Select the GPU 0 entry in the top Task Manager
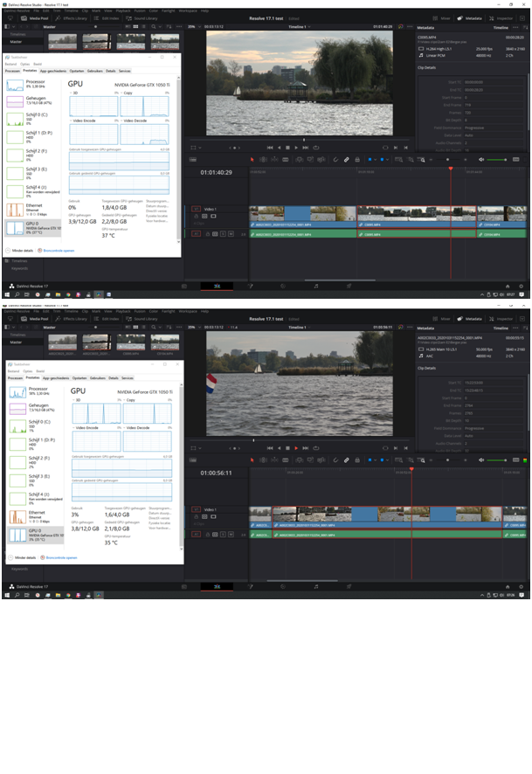The height and width of the screenshot is (774, 532). [x=33, y=227]
